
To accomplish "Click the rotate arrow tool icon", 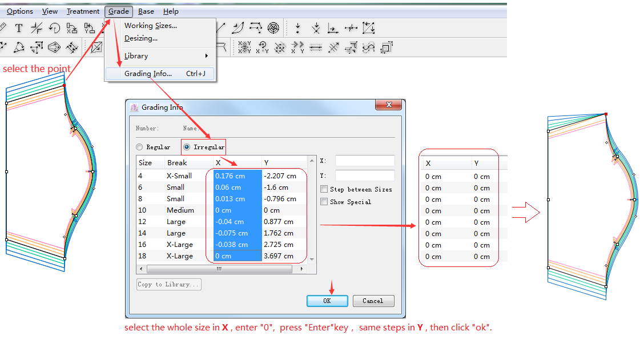I will click(54, 28).
